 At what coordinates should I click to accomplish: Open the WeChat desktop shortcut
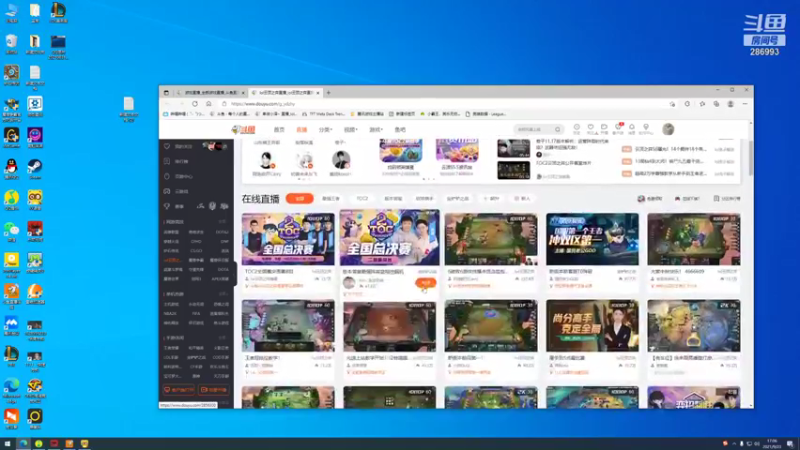[11, 232]
